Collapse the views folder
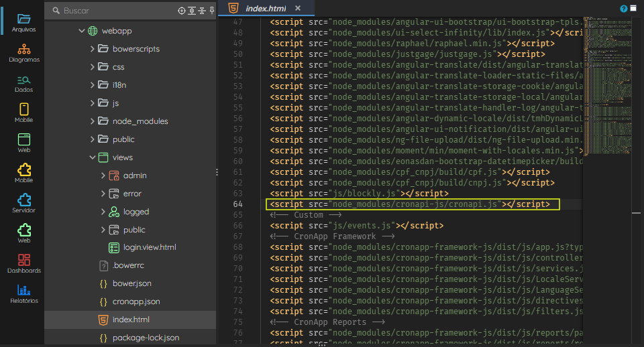 click(x=93, y=157)
